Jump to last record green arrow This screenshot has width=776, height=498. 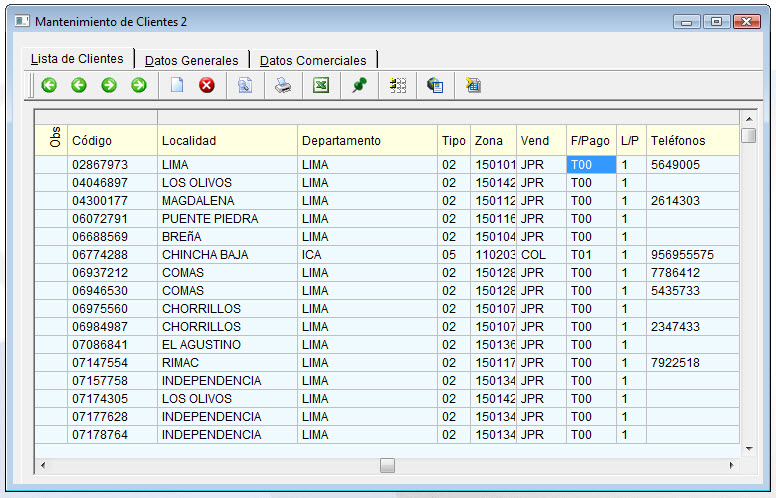(x=139, y=86)
